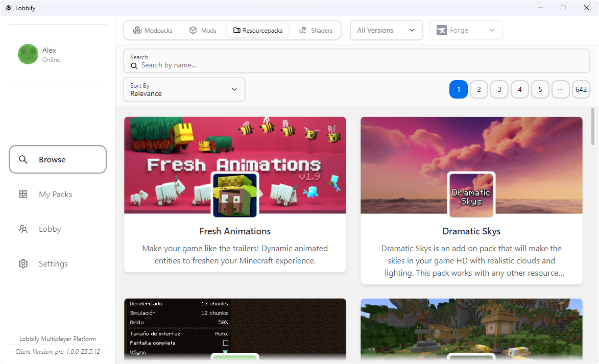Viewport: 599px width, 364px height.
Task: Click the pagination ellipsis button
Action: 560,89
